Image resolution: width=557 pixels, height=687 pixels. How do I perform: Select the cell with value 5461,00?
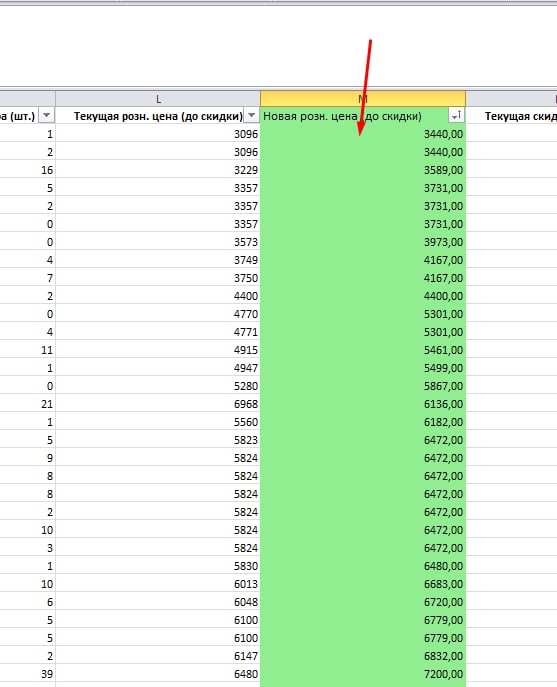363,350
